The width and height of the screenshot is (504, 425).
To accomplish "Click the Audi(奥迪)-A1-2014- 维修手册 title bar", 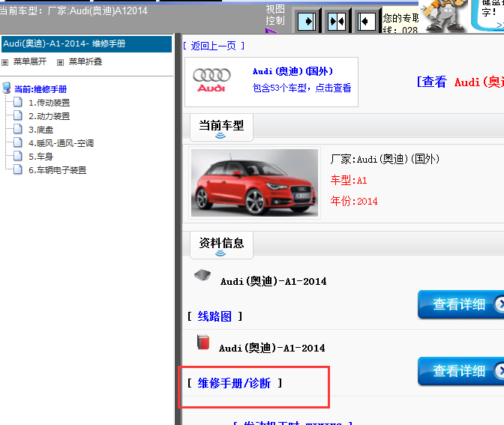I will coord(87,43).
